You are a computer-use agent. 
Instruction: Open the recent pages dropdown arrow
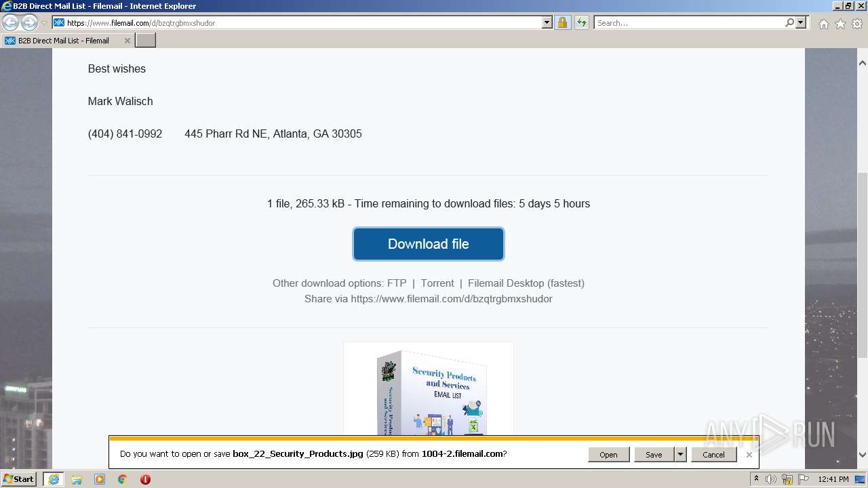(44, 23)
